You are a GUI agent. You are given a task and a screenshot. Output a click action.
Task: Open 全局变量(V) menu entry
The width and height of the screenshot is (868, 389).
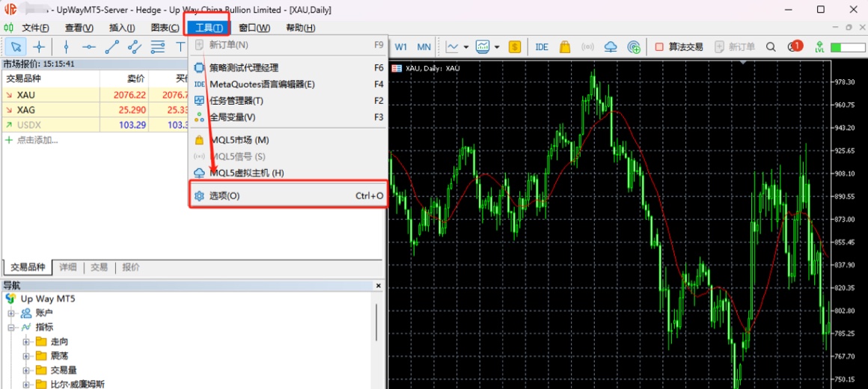coord(288,117)
